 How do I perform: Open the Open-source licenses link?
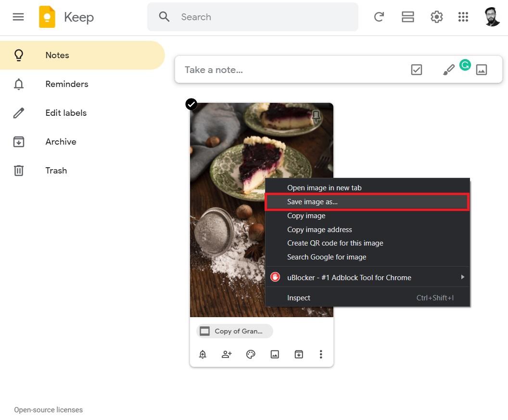pyautogui.click(x=49, y=410)
